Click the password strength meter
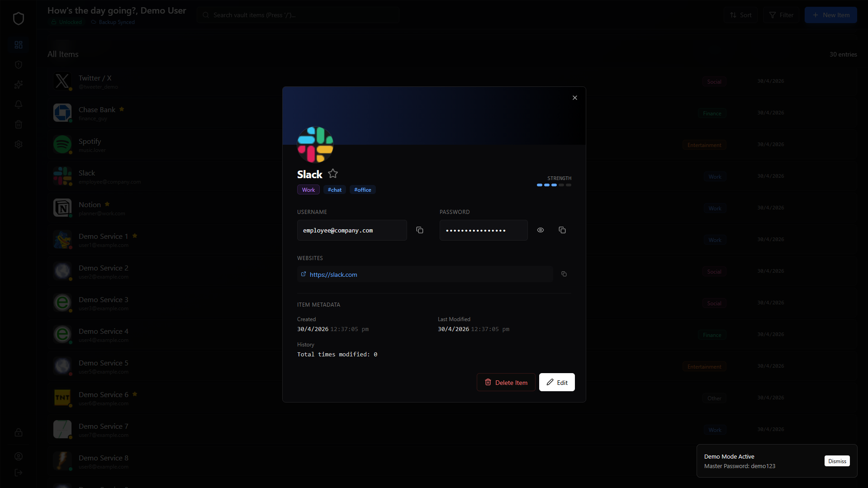The height and width of the screenshot is (488, 868). point(553,185)
